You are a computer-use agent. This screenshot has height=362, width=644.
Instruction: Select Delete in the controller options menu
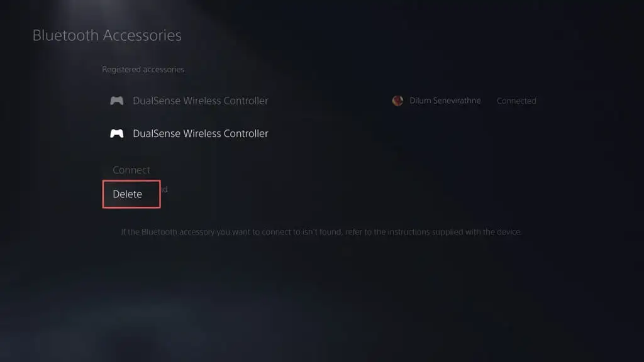pyautogui.click(x=131, y=194)
